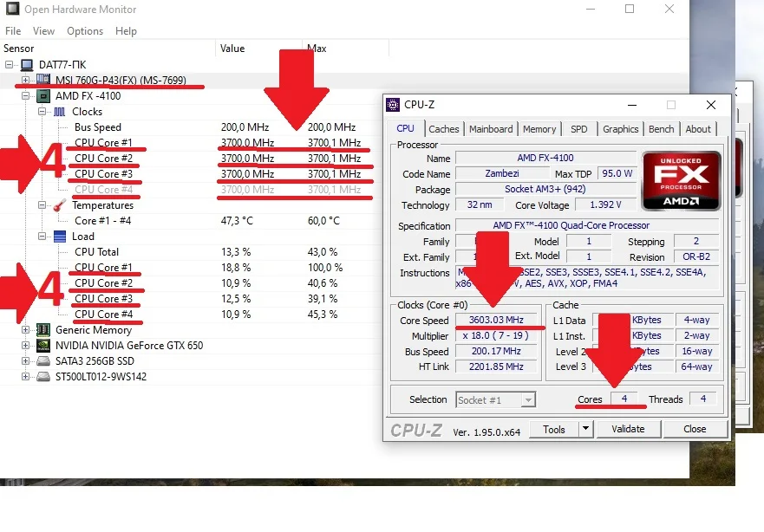Click the AMD FX Unlocked processor logo
The height and width of the screenshot is (532, 764).
tap(681, 180)
